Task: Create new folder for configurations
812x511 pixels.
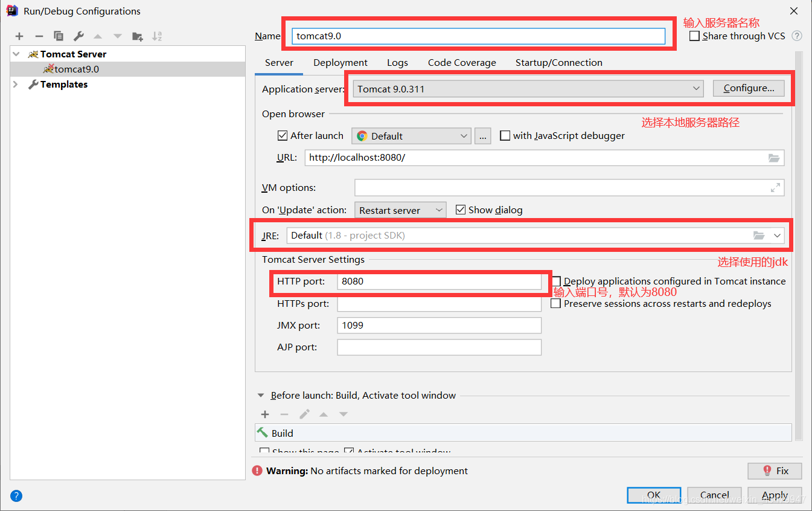Action: pos(138,36)
